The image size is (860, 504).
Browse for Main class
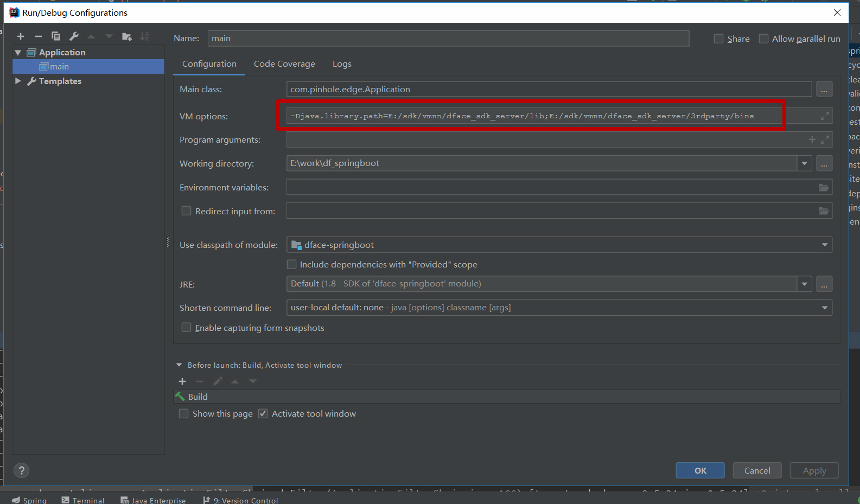(x=824, y=90)
